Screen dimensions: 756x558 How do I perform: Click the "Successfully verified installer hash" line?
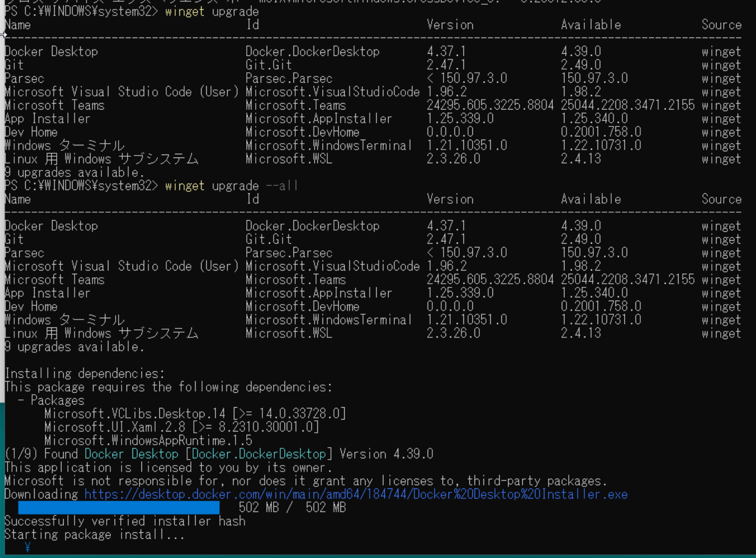point(125,521)
